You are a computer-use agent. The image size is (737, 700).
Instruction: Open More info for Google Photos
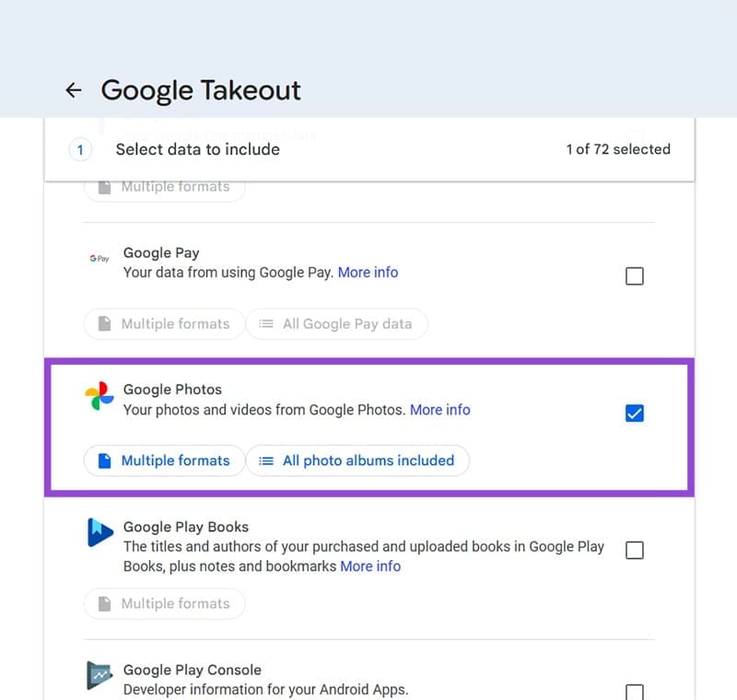tap(440, 410)
